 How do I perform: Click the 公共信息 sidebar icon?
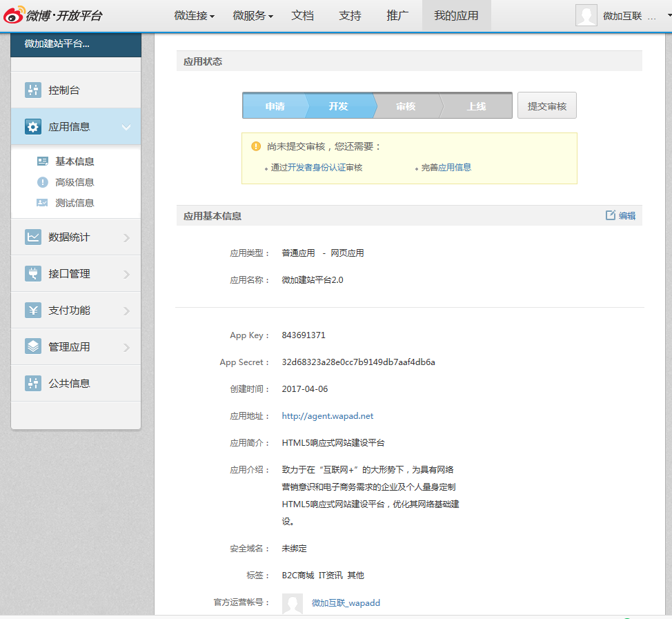click(33, 384)
